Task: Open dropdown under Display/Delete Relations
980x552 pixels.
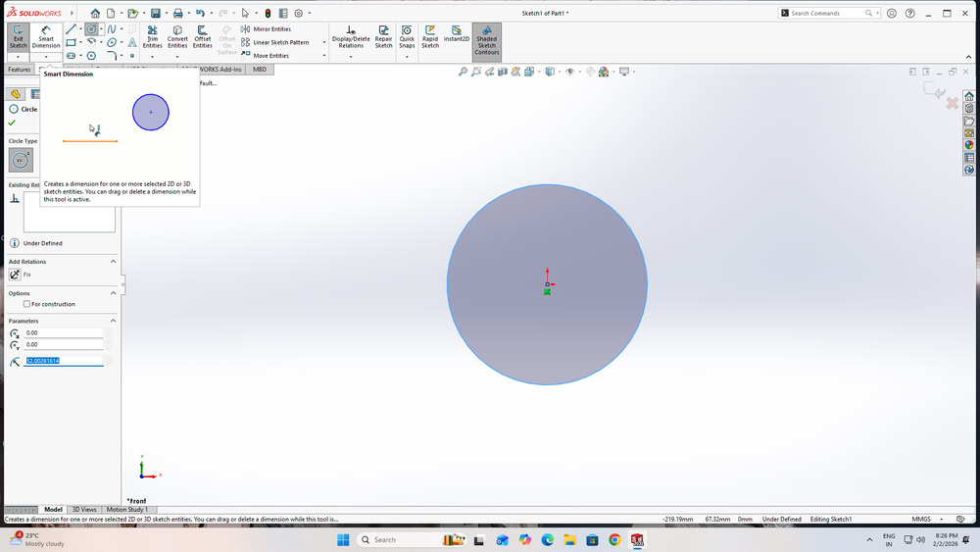Action: (x=351, y=57)
